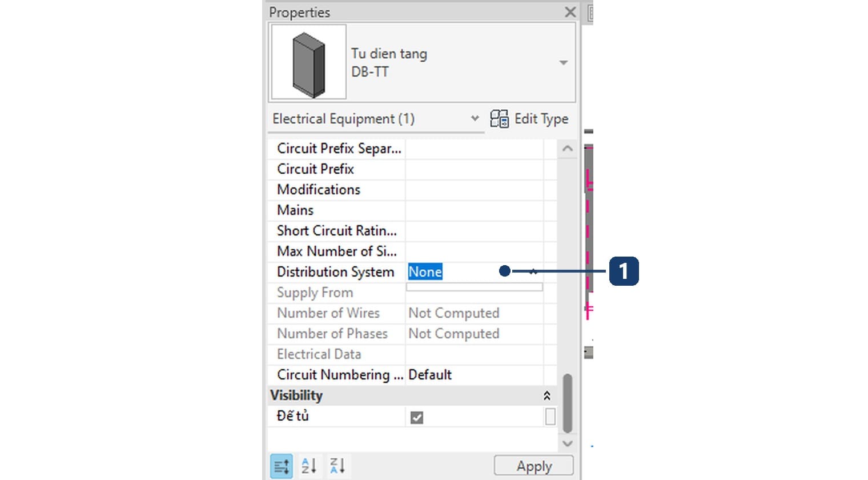Screen dimensions: 868x480
Task: Click the Apply button
Action: coord(534,466)
